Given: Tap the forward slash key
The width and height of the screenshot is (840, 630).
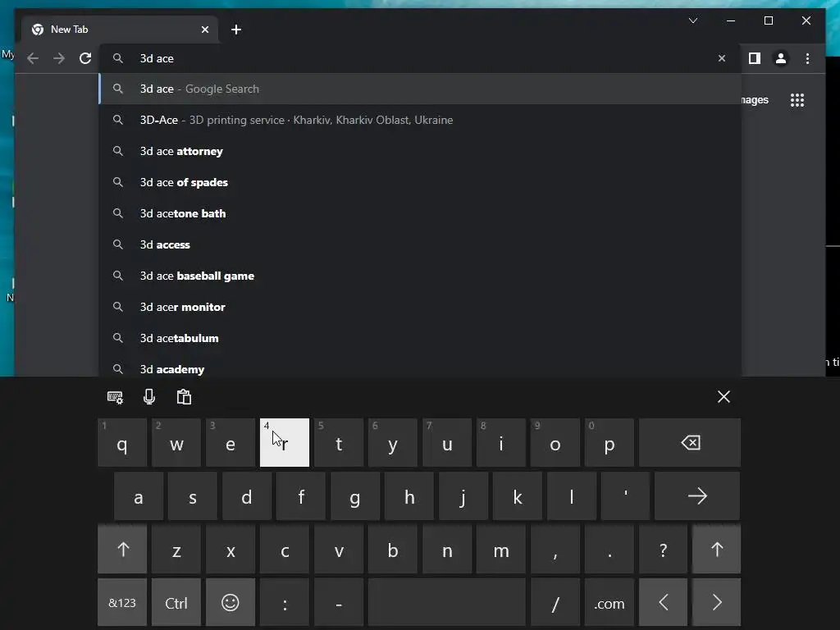Looking at the screenshot, I should [555, 603].
